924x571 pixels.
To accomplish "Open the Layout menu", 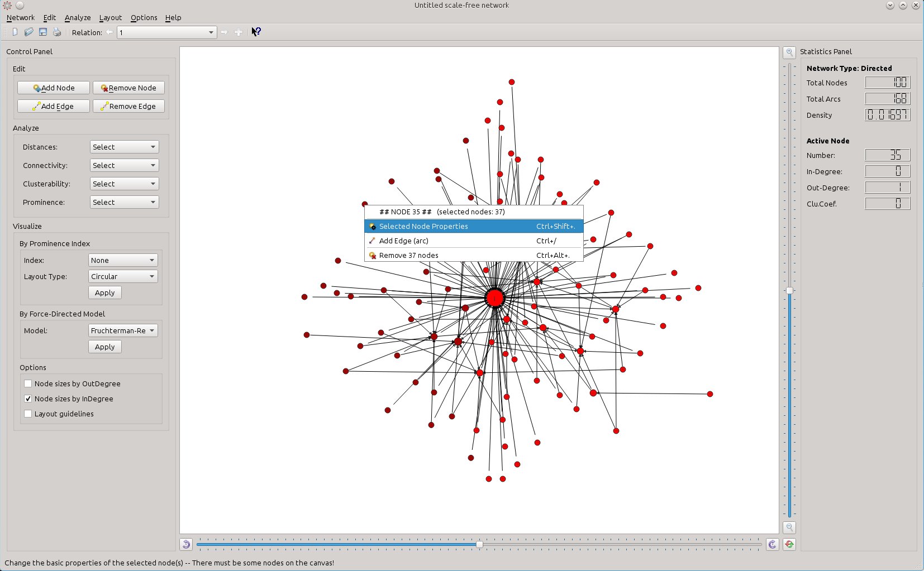I will 111,17.
